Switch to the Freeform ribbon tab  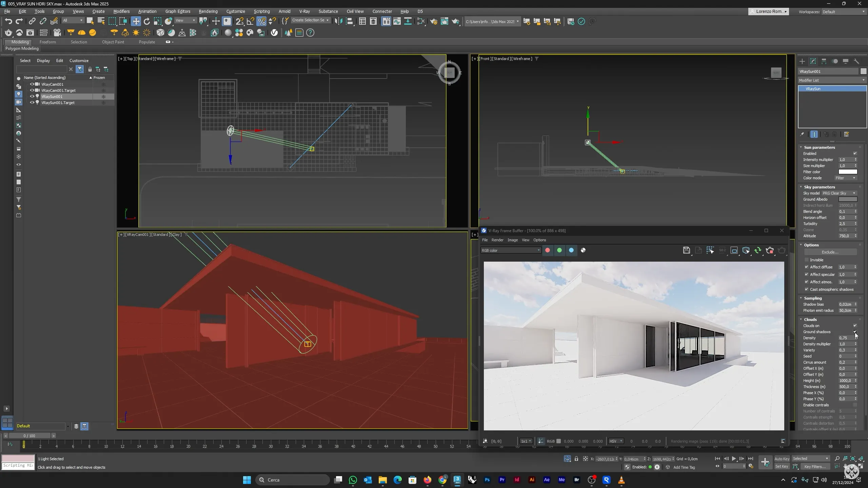[x=47, y=42]
